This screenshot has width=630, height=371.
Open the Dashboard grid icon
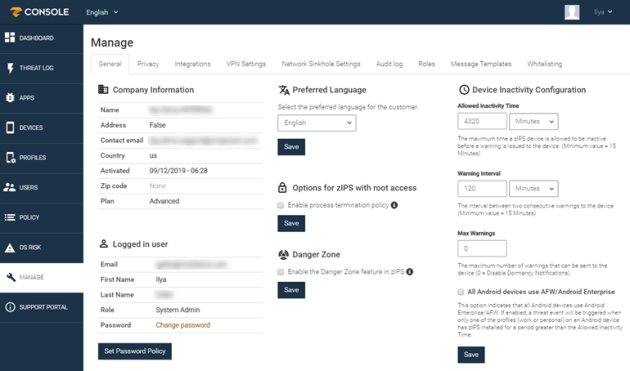click(x=10, y=37)
